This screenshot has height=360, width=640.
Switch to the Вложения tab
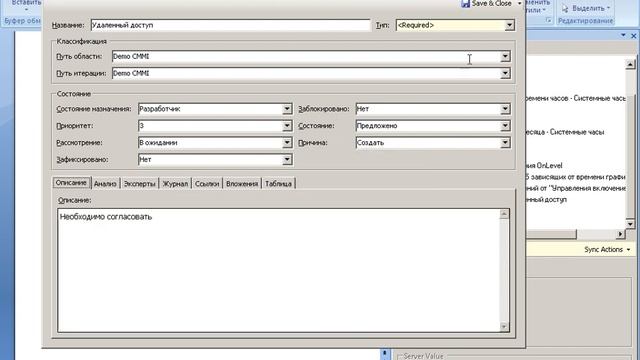click(242, 184)
